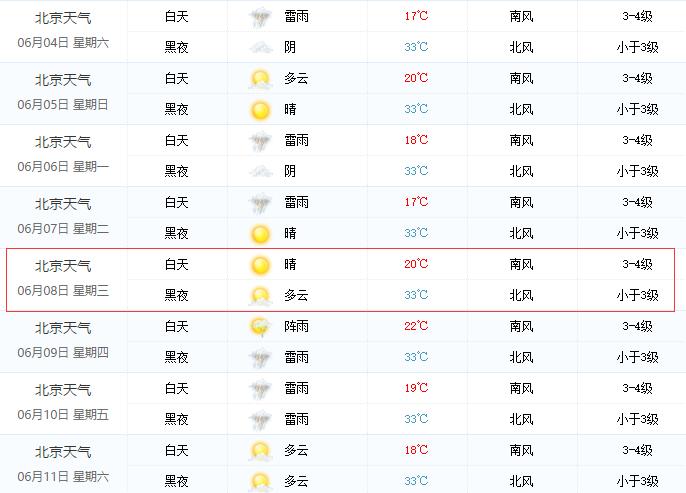Select the date 06月05日 星期日

click(63, 105)
